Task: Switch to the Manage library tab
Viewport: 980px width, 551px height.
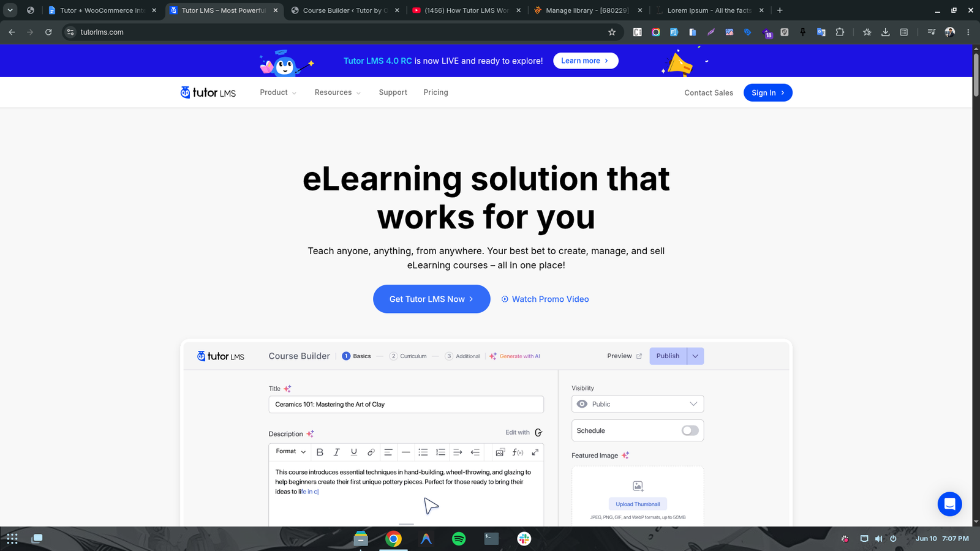Action: [588, 10]
